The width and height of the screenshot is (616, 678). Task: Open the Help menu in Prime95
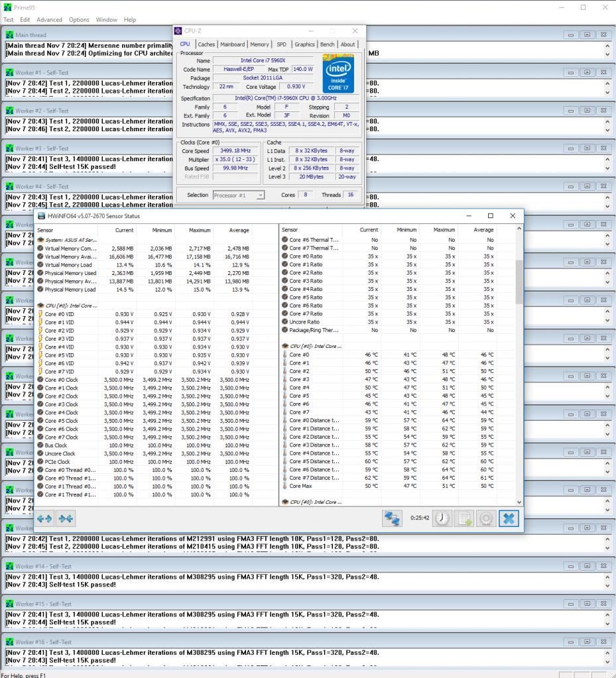(x=130, y=19)
